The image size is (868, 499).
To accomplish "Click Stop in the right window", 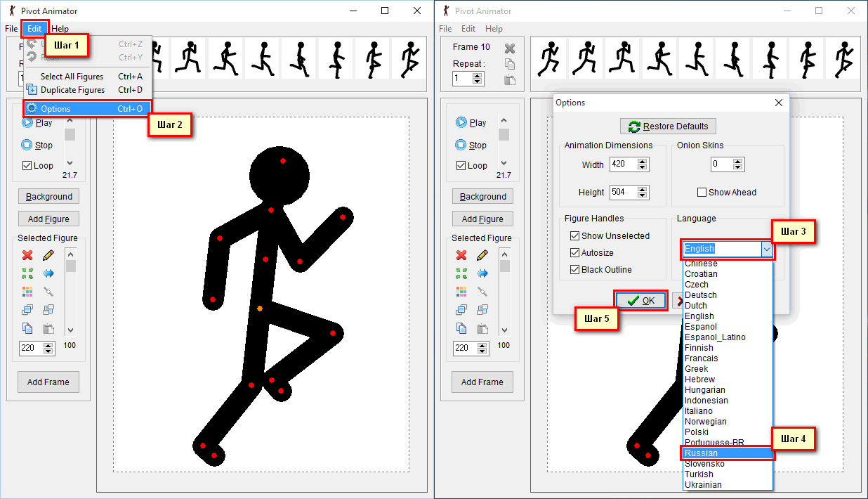I will coord(471,145).
